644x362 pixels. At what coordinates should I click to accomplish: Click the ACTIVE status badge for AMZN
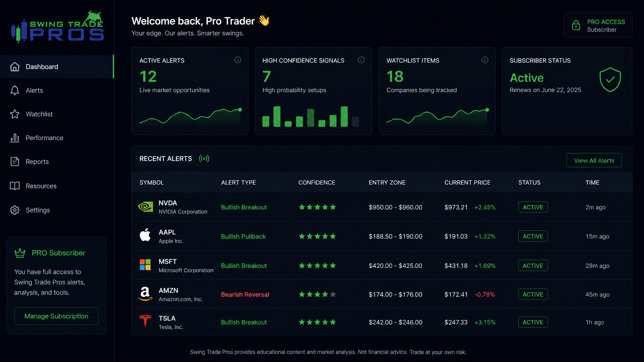pyautogui.click(x=533, y=294)
